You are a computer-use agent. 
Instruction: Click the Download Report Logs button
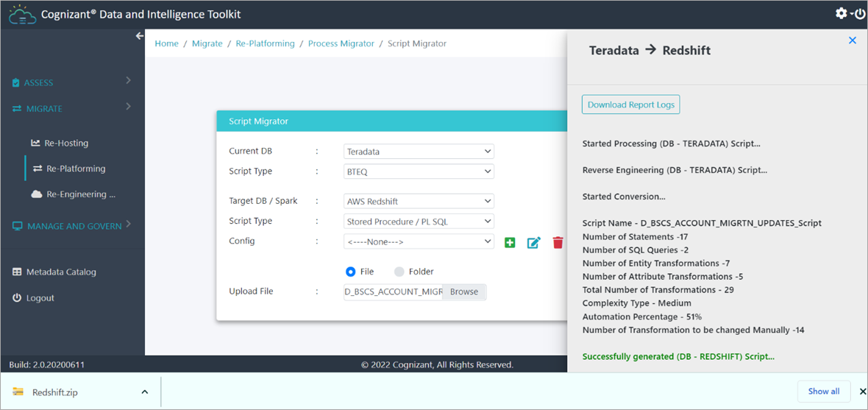(x=630, y=105)
